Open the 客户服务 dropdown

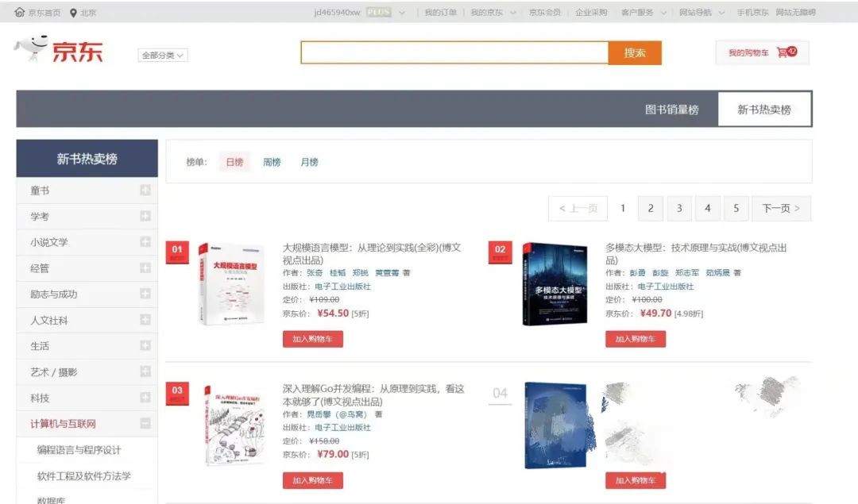tap(643, 13)
